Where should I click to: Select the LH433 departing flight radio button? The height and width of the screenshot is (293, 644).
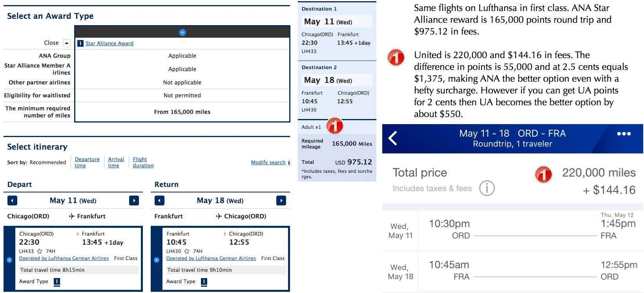pos(9,260)
